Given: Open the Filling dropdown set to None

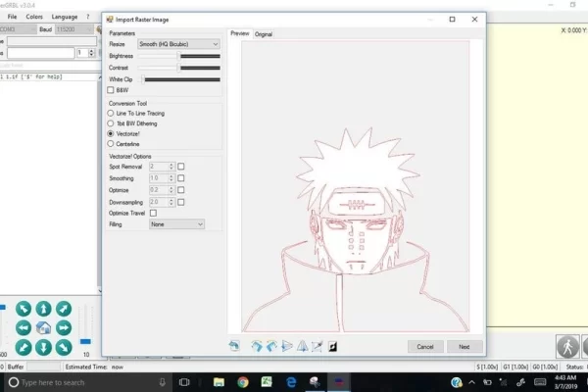Looking at the screenshot, I should point(176,224).
